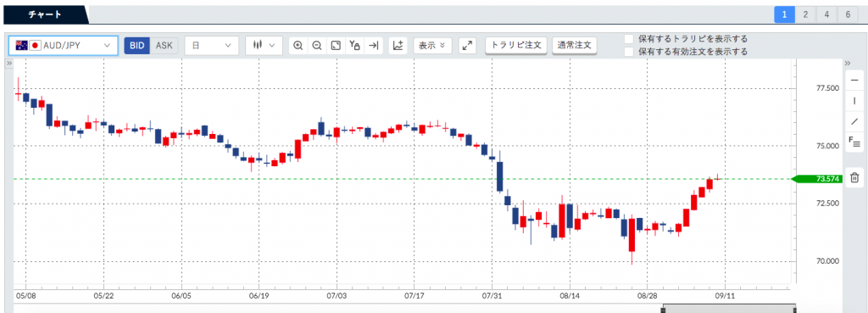Jump to latest candle arrow icon
The width and height of the screenshot is (868, 313).
click(x=374, y=46)
